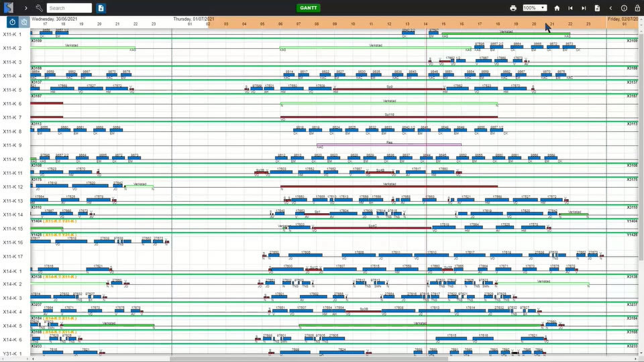Select row X11-K 16

coord(13,243)
